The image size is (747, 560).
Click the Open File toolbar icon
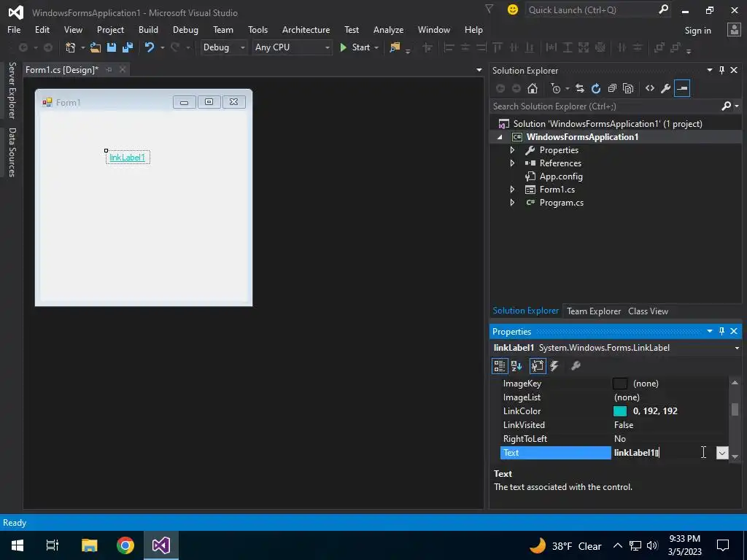(x=96, y=47)
